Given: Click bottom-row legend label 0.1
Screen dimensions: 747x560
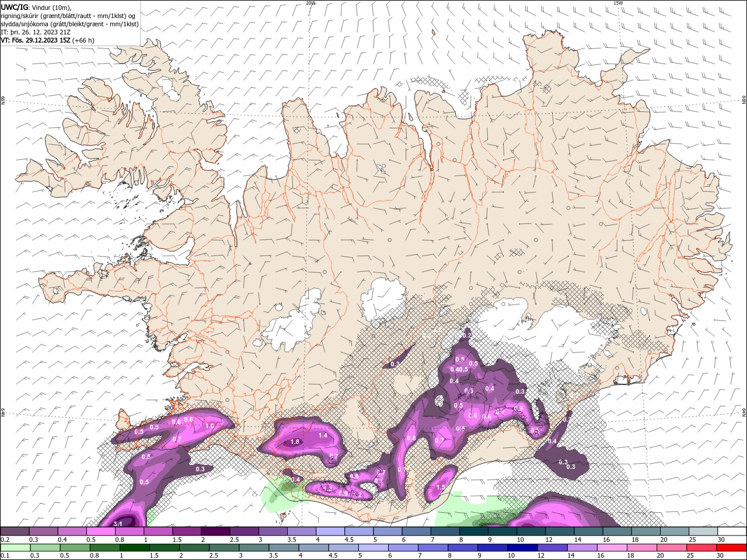Looking at the screenshot, I should click(5, 555).
